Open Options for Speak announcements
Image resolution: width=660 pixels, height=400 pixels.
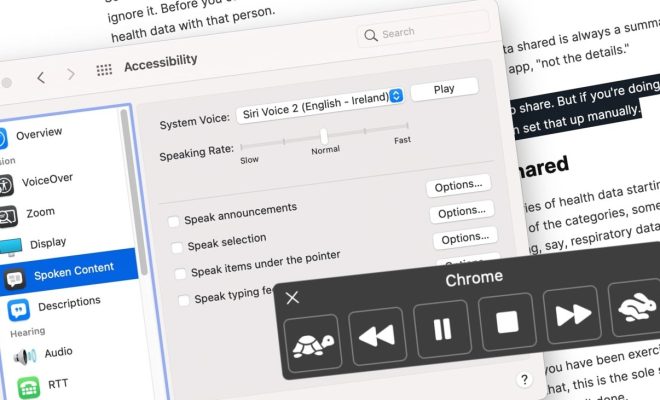tap(458, 186)
